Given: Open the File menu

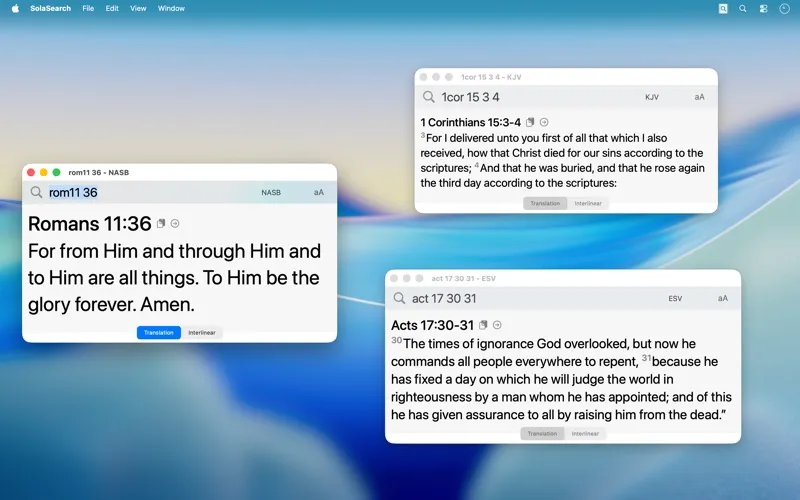Looking at the screenshot, I should pos(88,8).
